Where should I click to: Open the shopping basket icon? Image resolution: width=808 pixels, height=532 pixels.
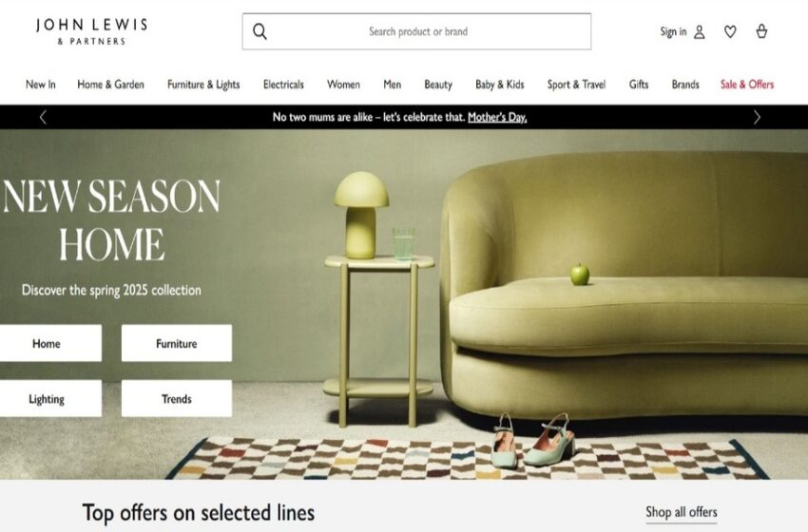pos(761,32)
